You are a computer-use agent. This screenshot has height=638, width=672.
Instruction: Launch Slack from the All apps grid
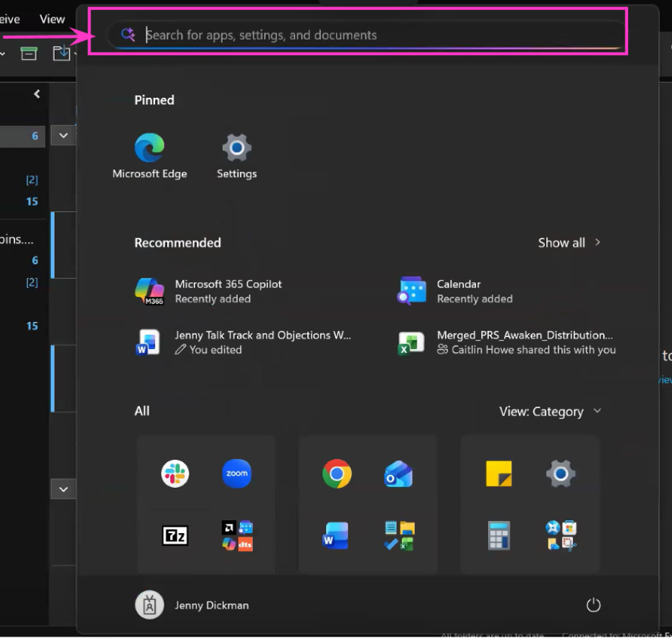click(175, 473)
